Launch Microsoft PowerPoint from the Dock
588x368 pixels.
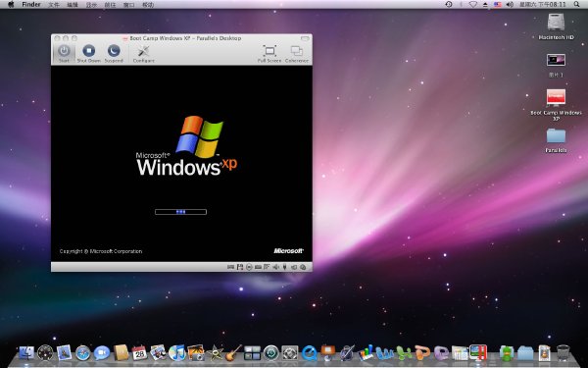(x=422, y=353)
